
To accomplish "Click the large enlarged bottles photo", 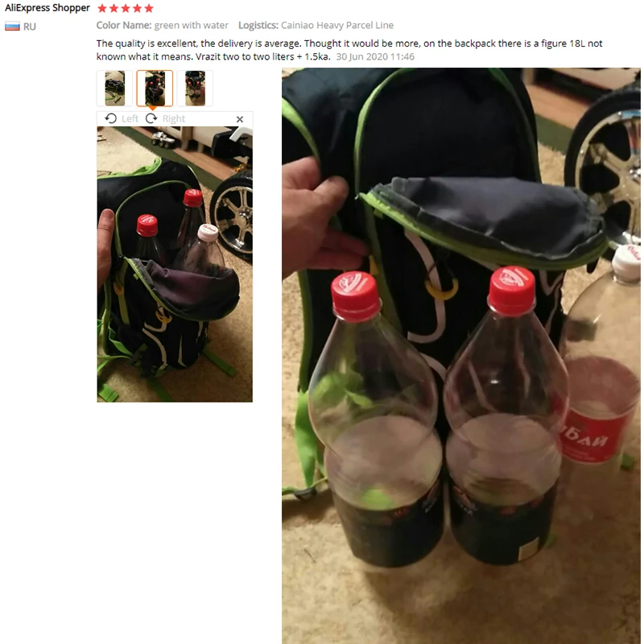I will (x=460, y=356).
